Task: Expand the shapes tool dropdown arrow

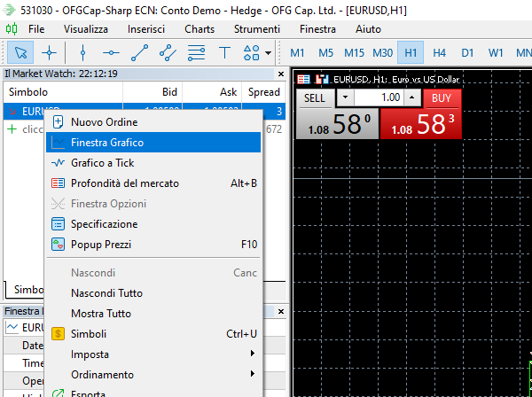Action: pos(268,53)
